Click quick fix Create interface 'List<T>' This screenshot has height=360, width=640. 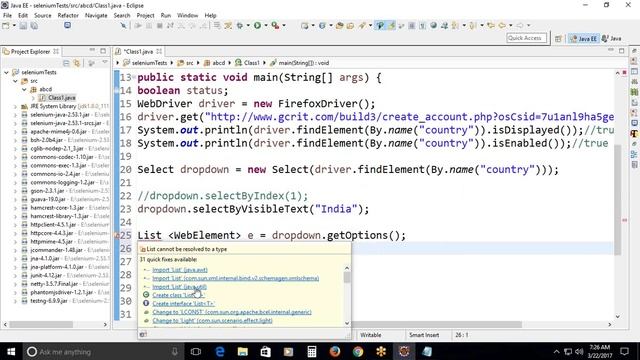(183, 304)
